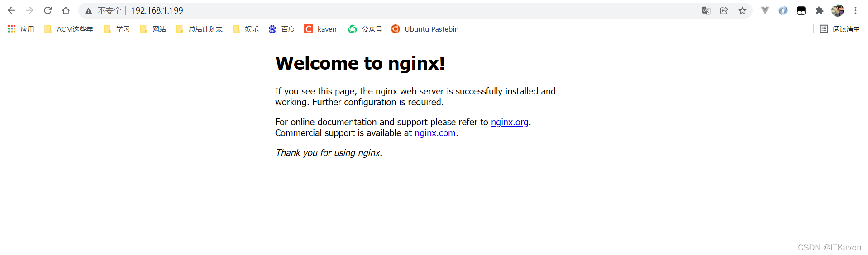This screenshot has width=868, height=255.
Task: Open the Chrome three-dot menu
Action: [855, 10]
